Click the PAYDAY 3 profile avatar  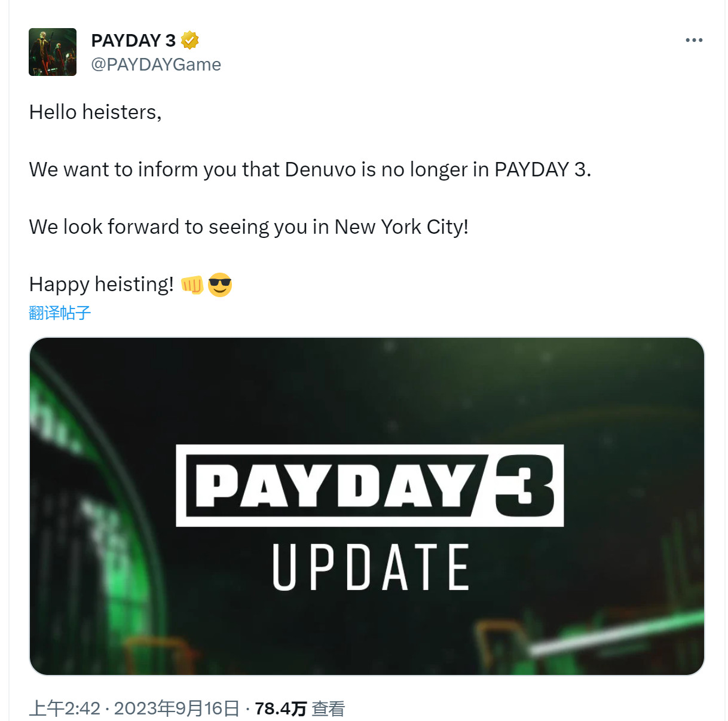(53, 52)
